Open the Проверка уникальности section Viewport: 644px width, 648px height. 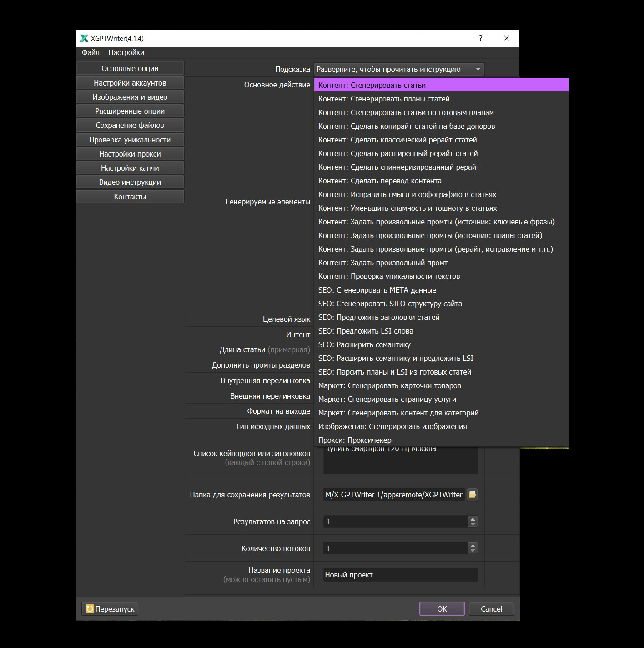click(130, 140)
